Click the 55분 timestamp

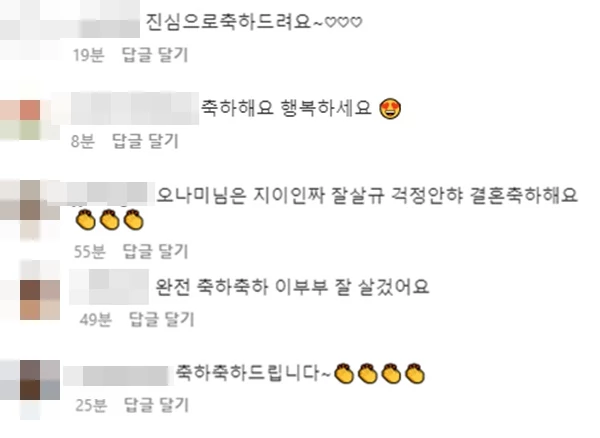(x=90, y=251)
